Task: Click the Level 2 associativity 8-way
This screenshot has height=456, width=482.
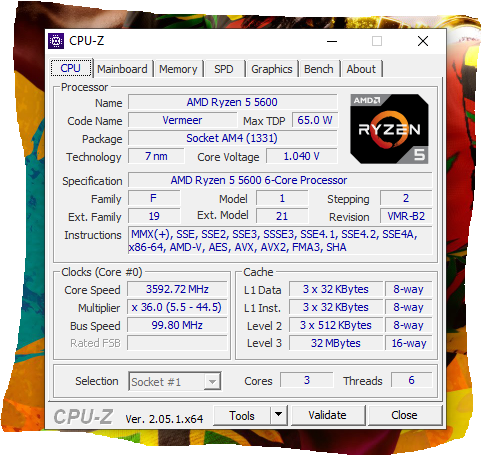Action: click(x=409, y=325)
